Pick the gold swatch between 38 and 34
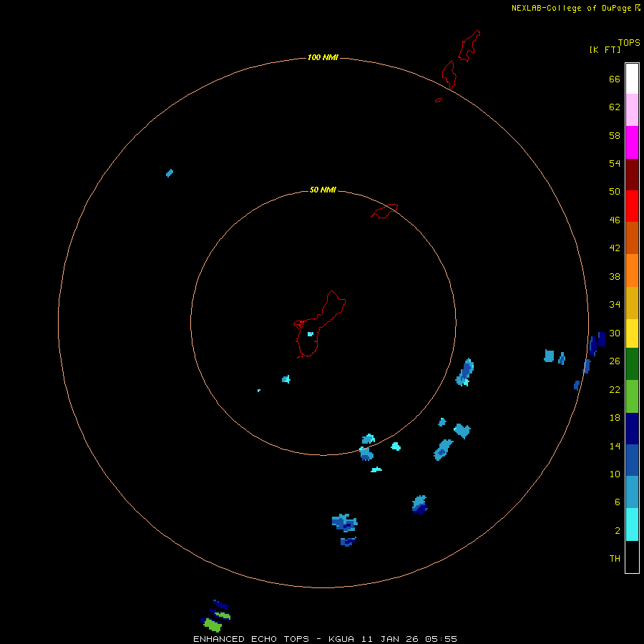The height and width of the screenshot is (644, 644). point(632,303)
